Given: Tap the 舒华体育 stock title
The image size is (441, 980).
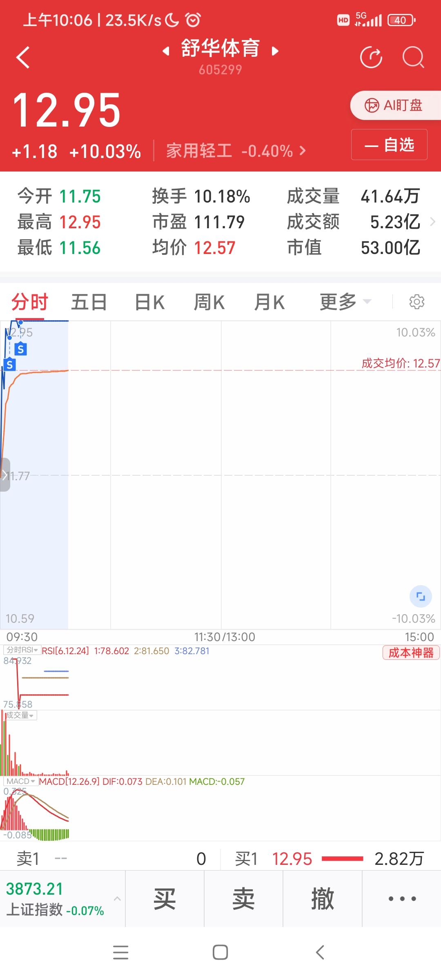Looking at the screenshot, I should 220,48.
